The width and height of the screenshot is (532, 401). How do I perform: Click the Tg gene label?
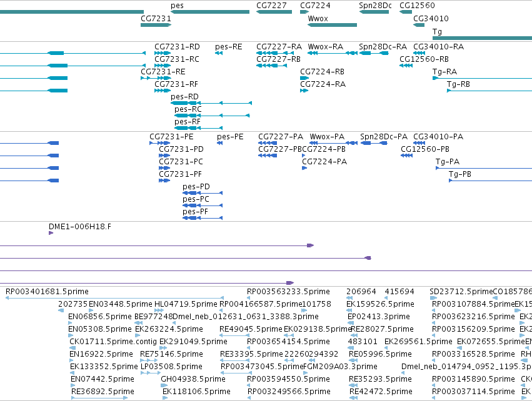437,31
